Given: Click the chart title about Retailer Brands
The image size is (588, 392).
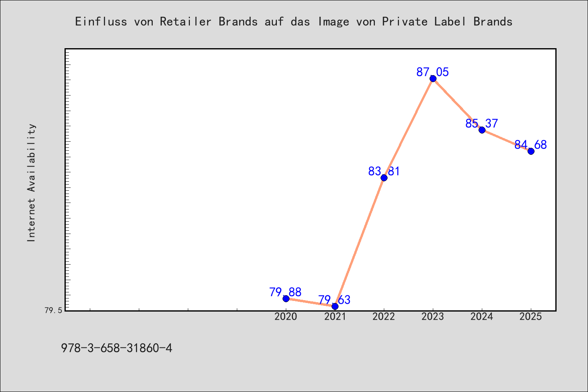Looking at the screenshot, I should (294, 22).
